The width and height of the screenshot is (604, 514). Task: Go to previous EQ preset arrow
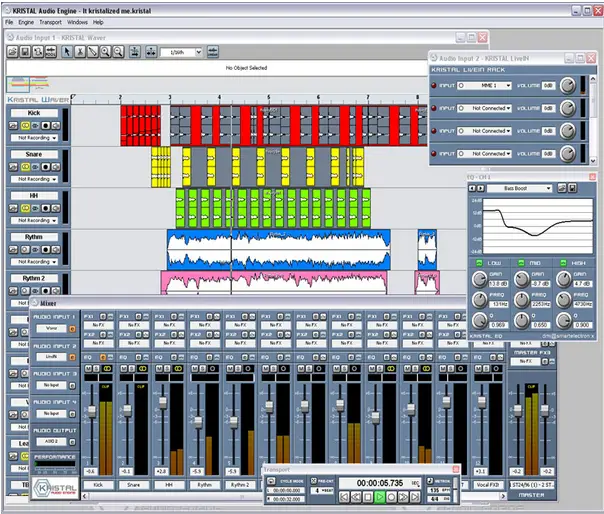[x=472, y=188]
